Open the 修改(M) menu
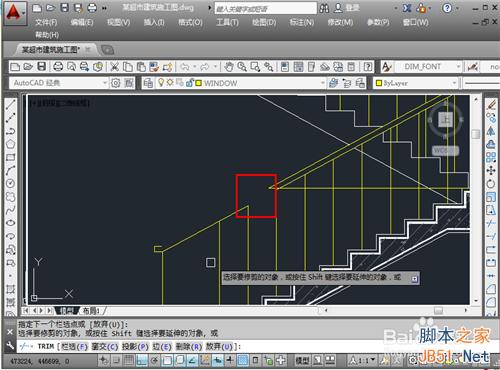500x370 pixels. coord(340,22)
